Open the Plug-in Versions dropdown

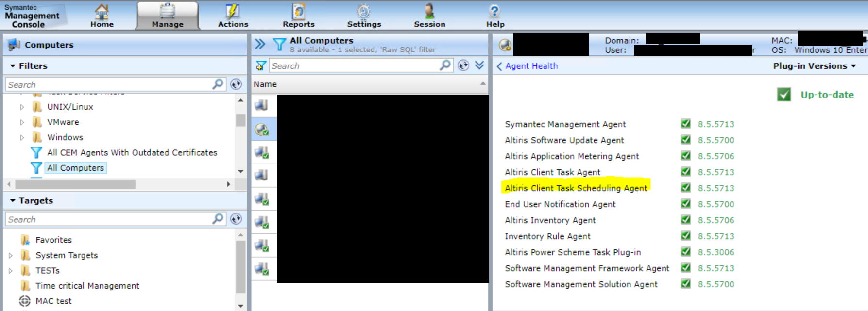click(815, 66)
